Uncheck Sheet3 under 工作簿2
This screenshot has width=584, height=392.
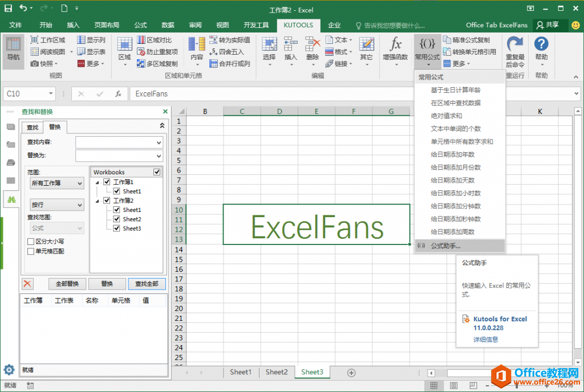(116, 228)
